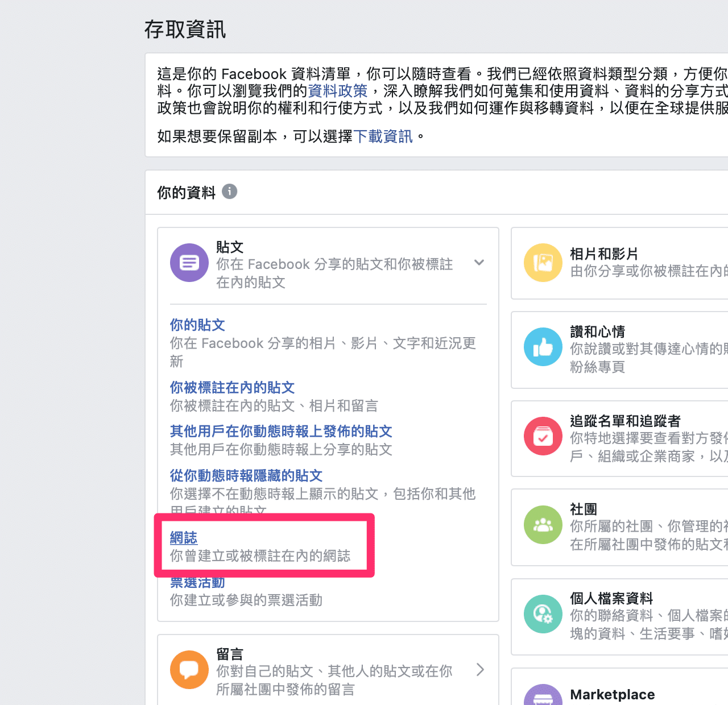Click the 社團 card title
This screenshot has width=728, height=705.
(584, 509)
